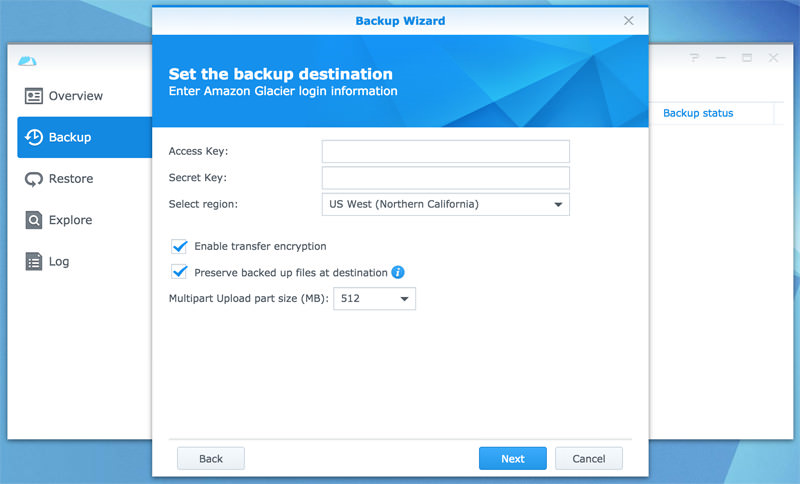
Task: Open the Select region dropdown
Action: click(445, 204)
